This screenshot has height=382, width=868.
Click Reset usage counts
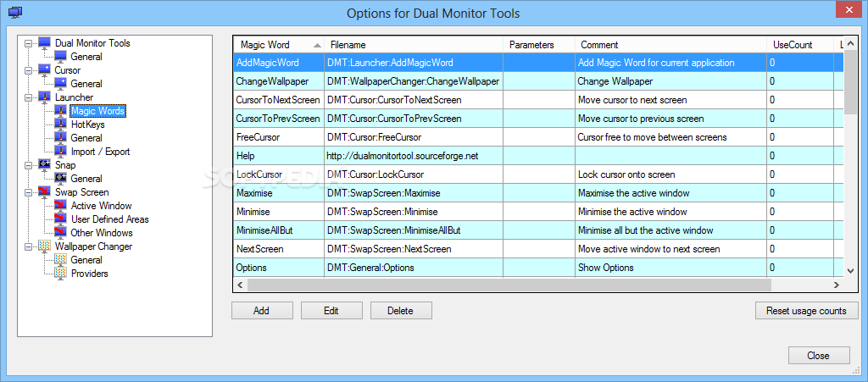coord(807,311)
